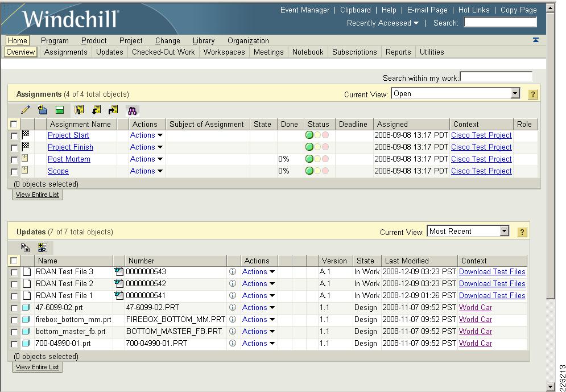
Task: Open the Download Test Files link for 0000000541
Action: (492, 295)
